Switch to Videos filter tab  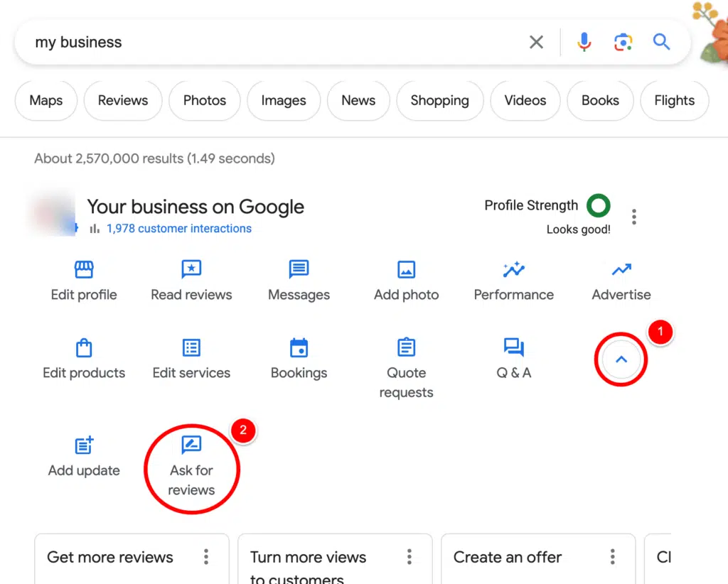tap(525, 101)
